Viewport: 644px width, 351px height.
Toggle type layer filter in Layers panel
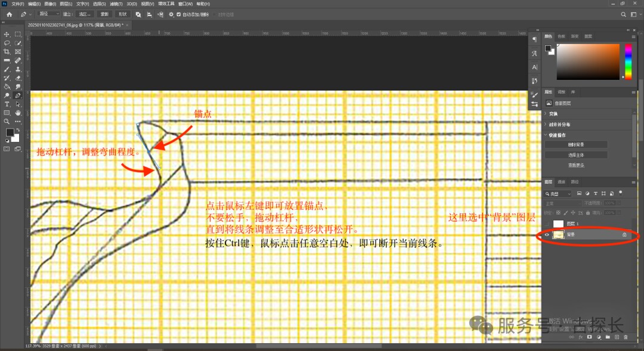click(x=596, y=193)
